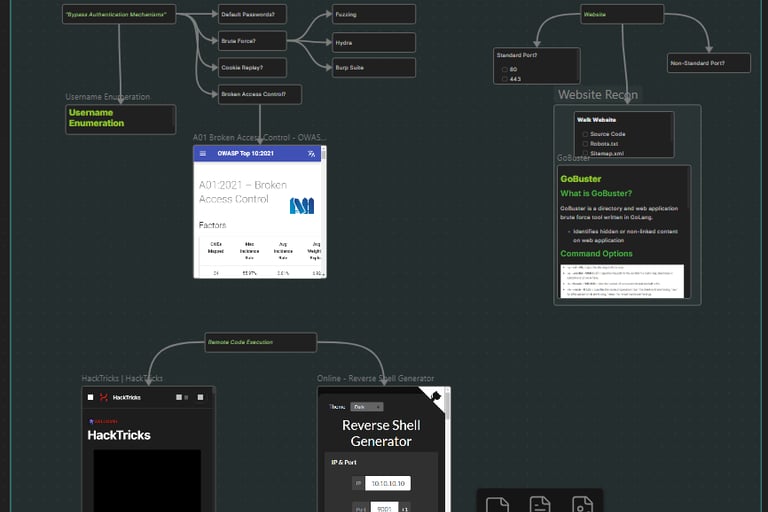Viewport: 768px width, 512px height.
Task: Select the Website card
Action: tap(622, 14)
